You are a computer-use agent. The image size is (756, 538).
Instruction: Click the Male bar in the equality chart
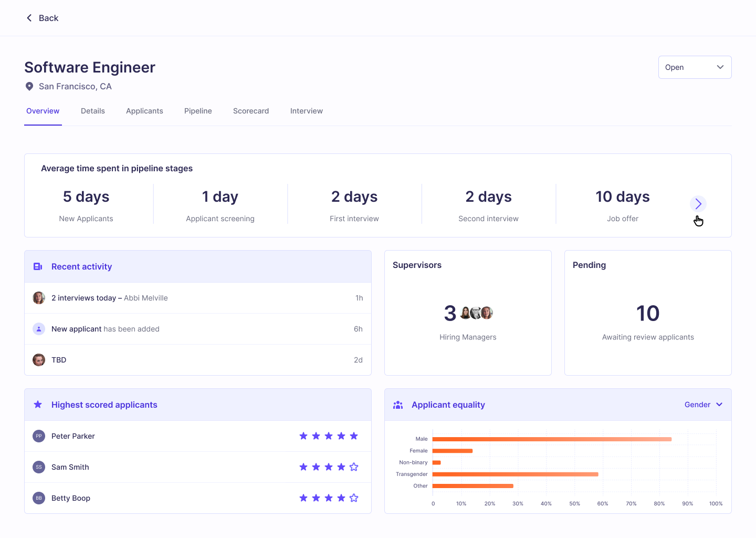551,439
